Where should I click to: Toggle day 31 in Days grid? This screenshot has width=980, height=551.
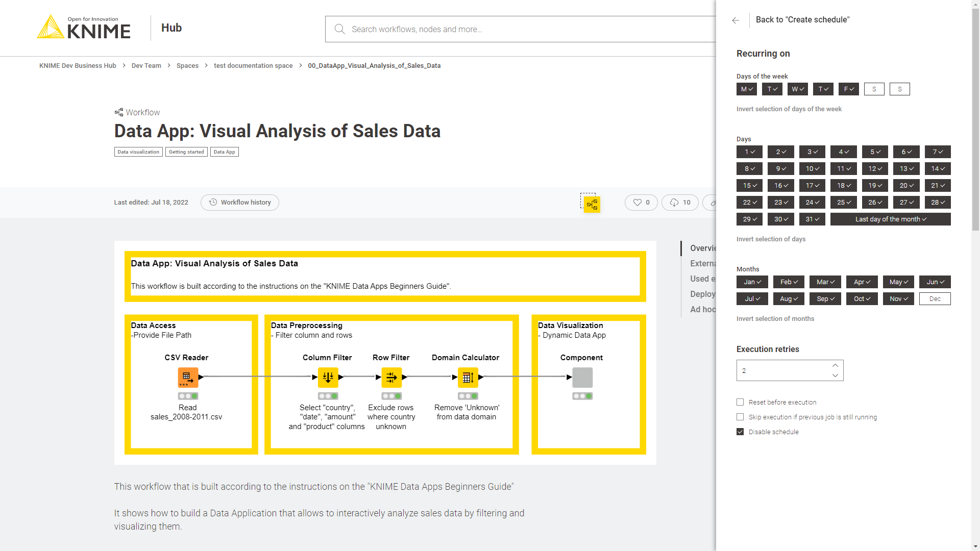(x=812, y=219)
